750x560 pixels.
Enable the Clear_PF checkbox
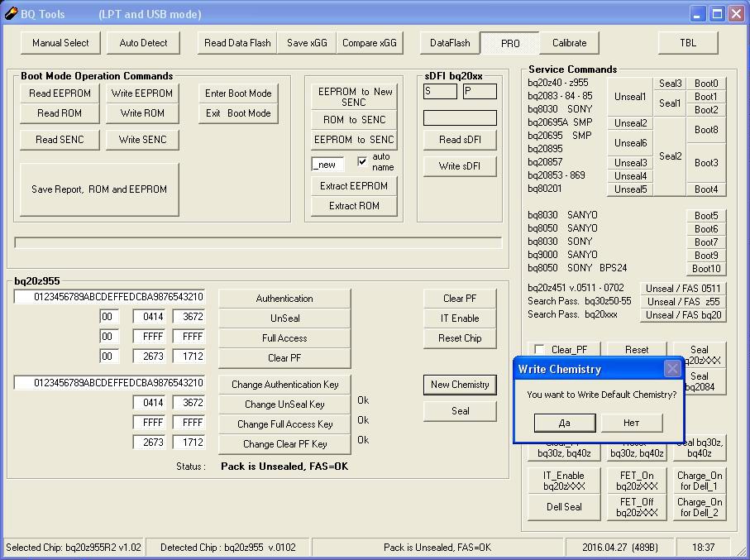coord(539,349)
